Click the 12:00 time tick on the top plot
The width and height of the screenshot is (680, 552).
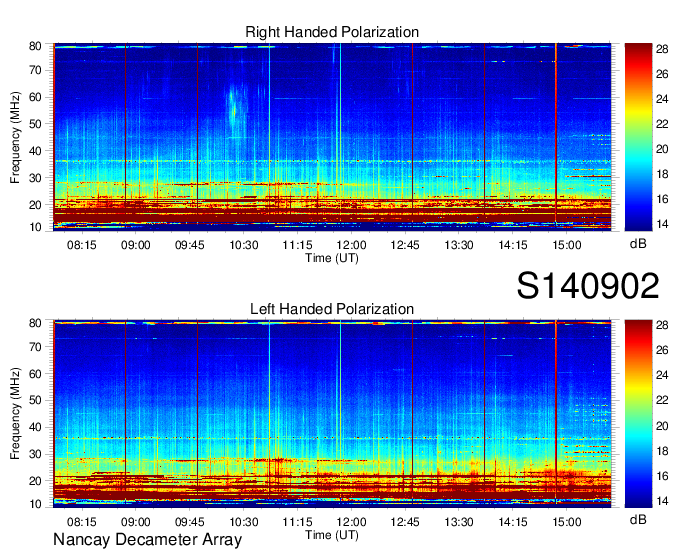coord(351,245)
